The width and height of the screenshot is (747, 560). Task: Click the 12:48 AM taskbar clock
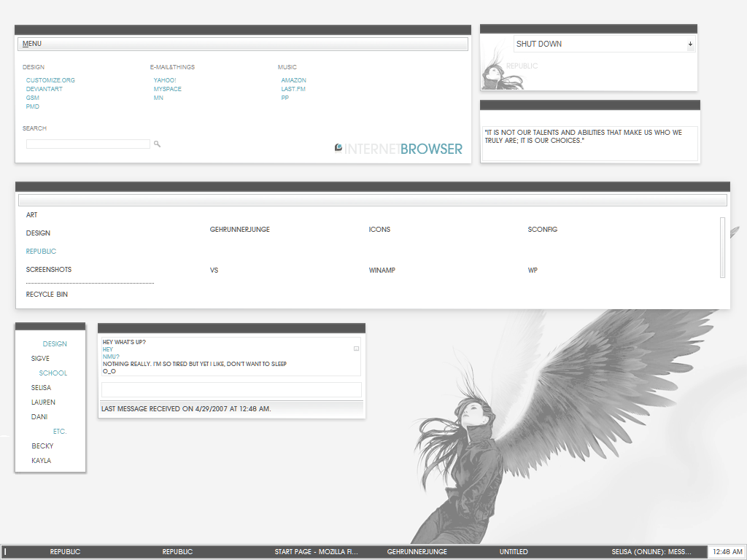pos(727,552)
